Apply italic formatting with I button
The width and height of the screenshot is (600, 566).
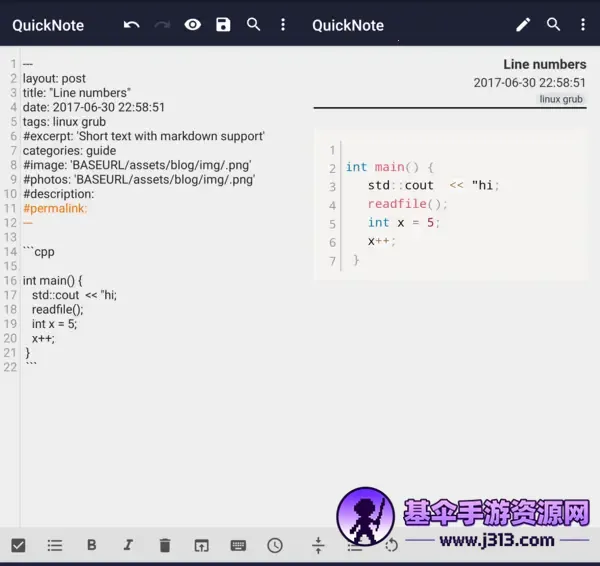click(x=128, y=545)
